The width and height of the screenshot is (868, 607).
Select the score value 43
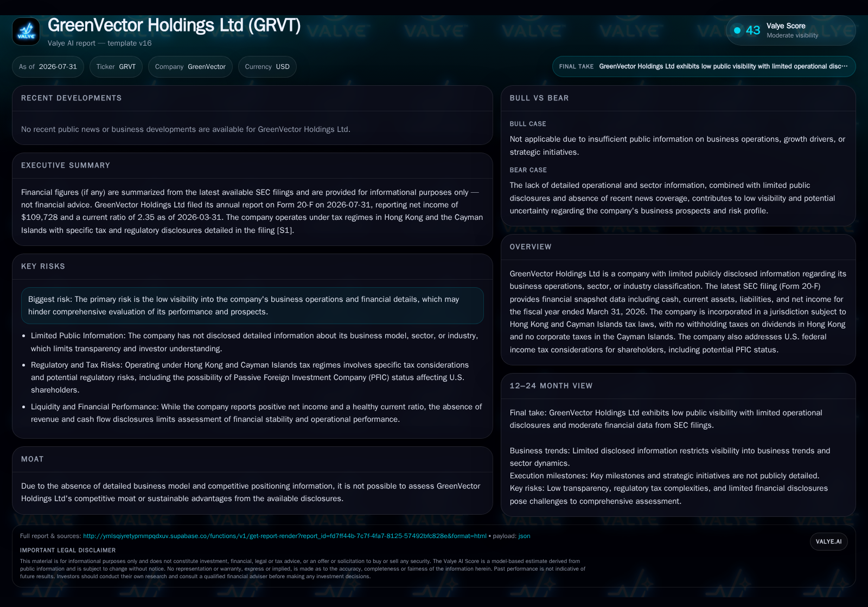click(x=753, y=30)
